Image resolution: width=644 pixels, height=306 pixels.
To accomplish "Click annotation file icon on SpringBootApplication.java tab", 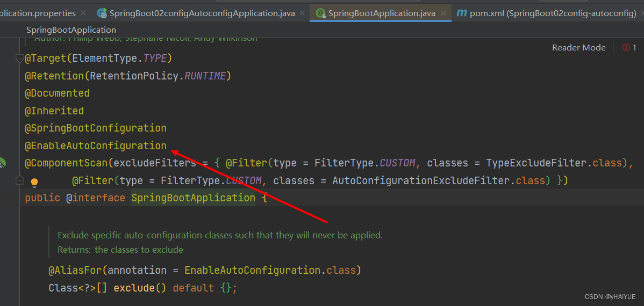I will [x=320, y=13].
